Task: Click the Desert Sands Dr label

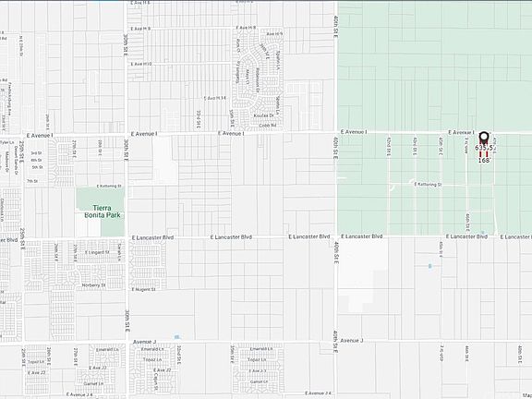Action: pos(16,161)
